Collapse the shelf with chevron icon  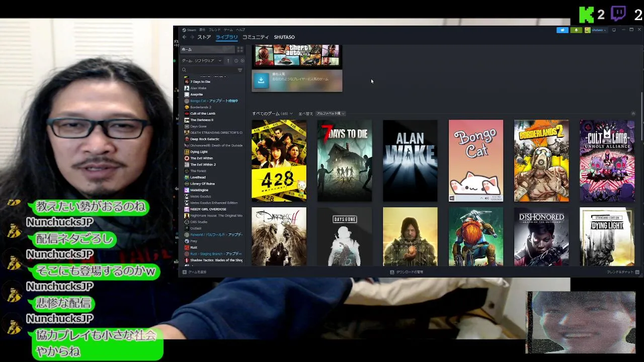[633, 114]
